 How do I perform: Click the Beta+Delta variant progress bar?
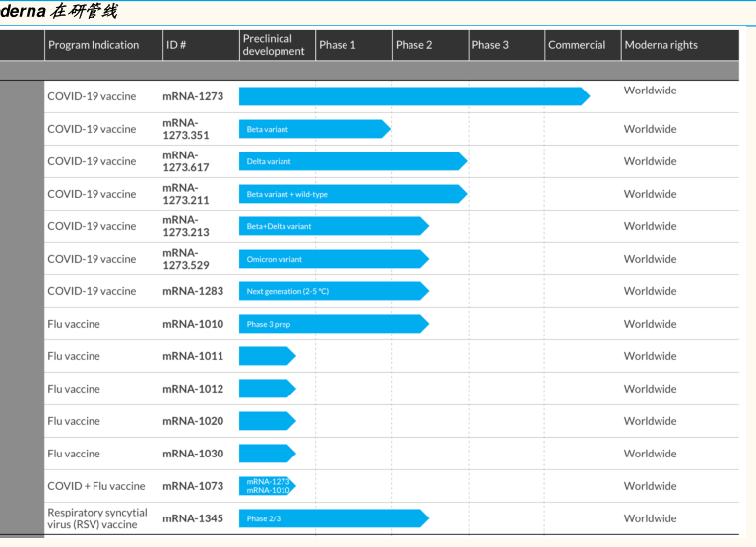[x=331, y=226]
